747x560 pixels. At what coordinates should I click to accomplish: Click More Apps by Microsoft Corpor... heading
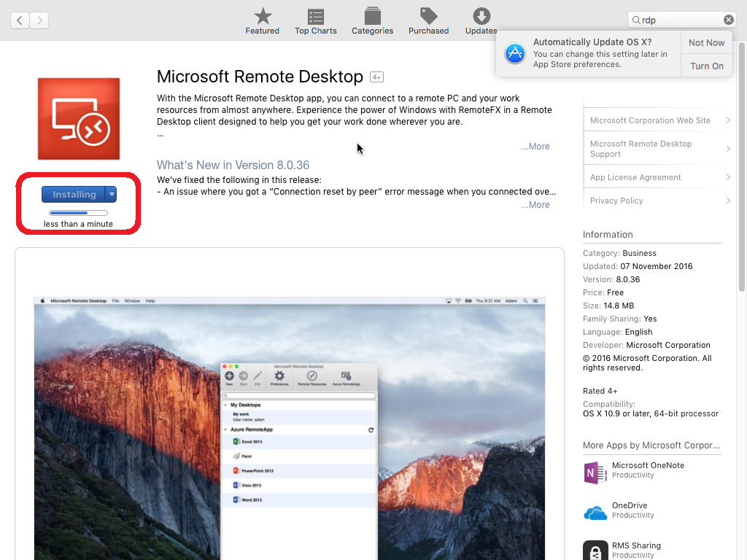point(651,446)
